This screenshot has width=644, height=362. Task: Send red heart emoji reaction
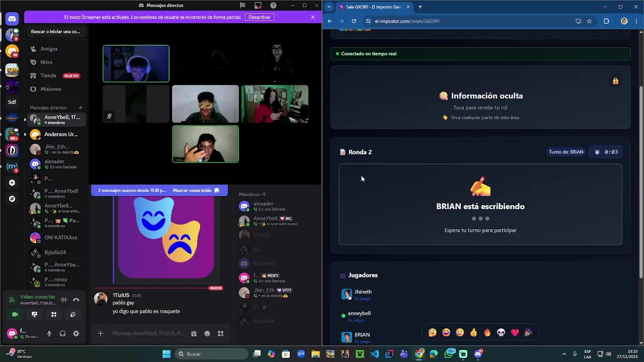[514, 332]
